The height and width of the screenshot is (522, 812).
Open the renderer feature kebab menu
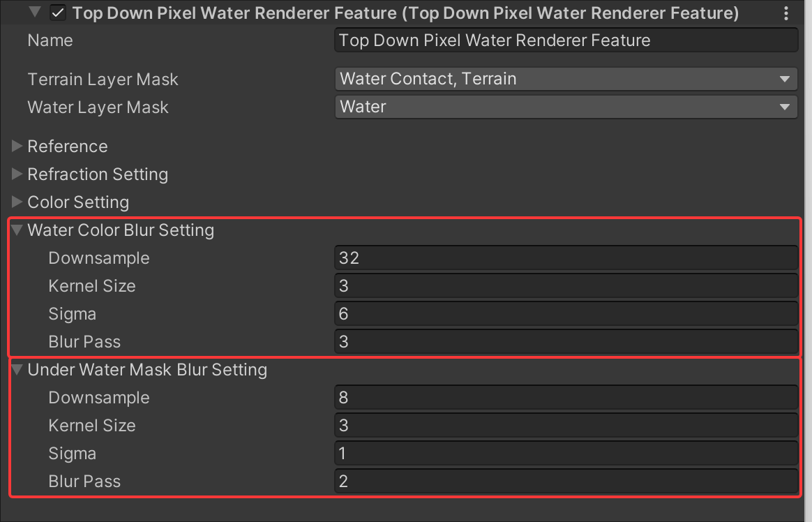coord(787,13)
